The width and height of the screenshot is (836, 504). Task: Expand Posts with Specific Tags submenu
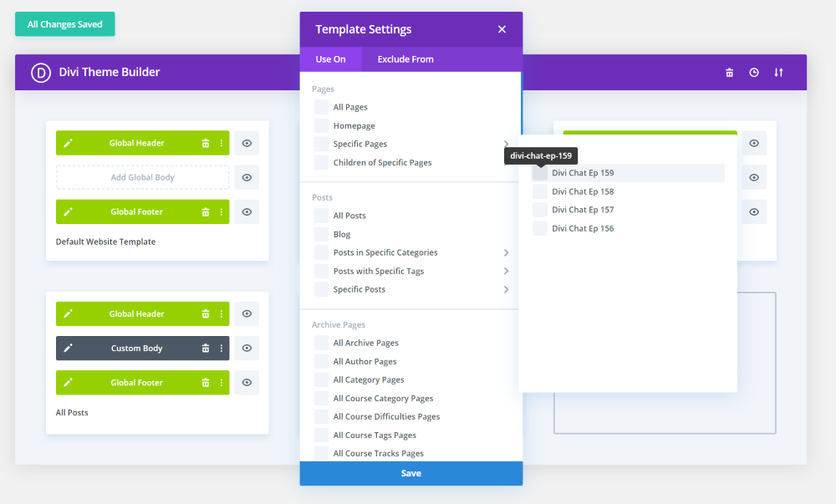point(506,271)
